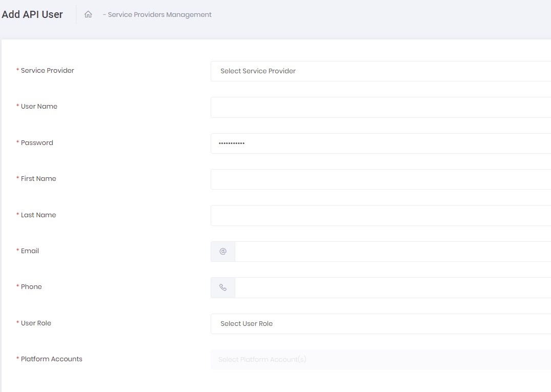This screenshot has width=551, height=392.
Task: Focus the Last Name input box
Action: tap(380, 215)
